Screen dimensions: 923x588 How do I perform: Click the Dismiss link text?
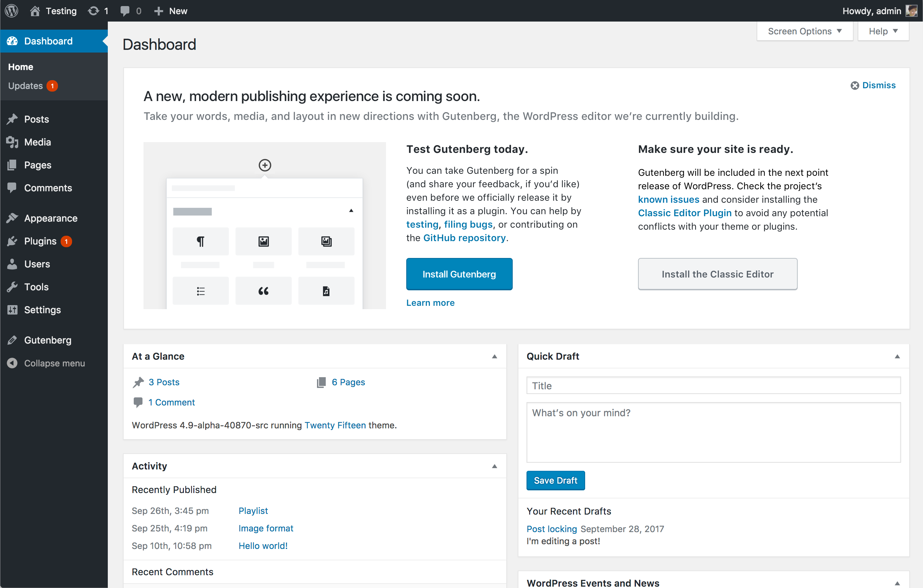(879, 86)
